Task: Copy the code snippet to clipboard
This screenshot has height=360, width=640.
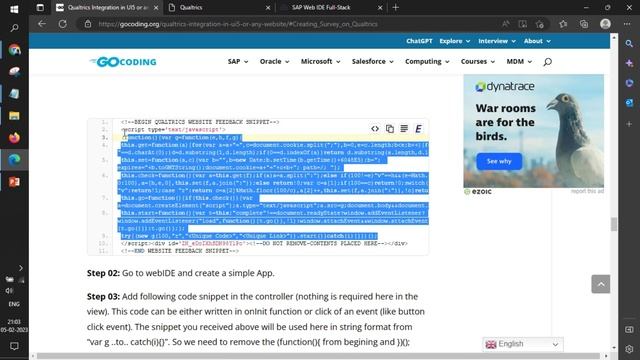Action: (x=389, y=129)
